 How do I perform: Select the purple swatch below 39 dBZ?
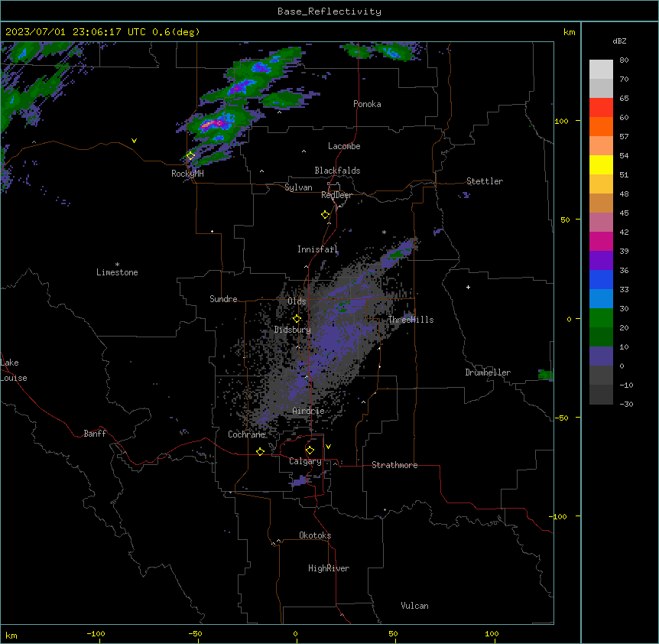pyautogui.click(x=601, y=260)
